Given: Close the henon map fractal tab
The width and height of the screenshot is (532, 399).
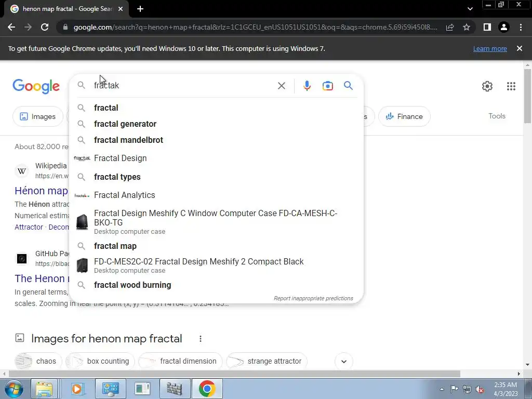Looking at the screenshot, I should pyautogui.click(x=121, y=9).
